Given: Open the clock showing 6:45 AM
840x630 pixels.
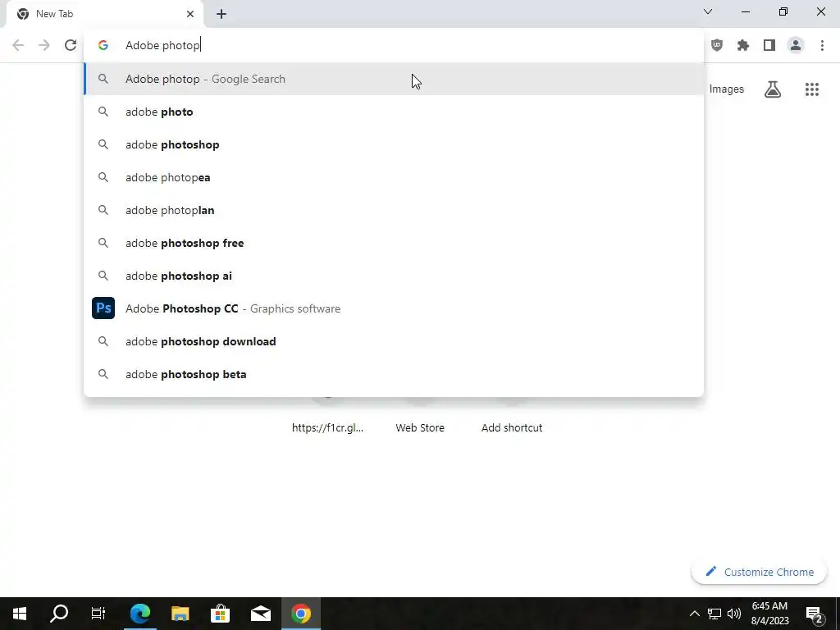Looking at the screenshot, I should pyautogui.click(x=769, y=614).
